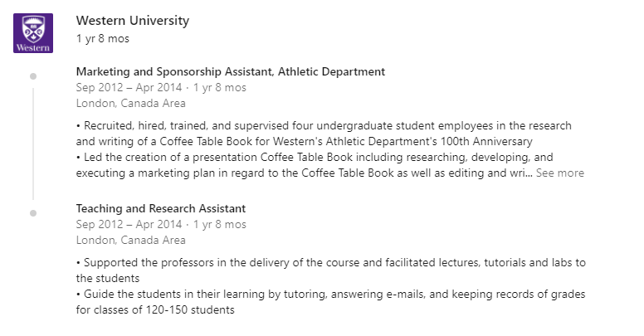644x336 pixels.
Task: Click the bullet starting Supported the professors
Action: pos(330,270)
